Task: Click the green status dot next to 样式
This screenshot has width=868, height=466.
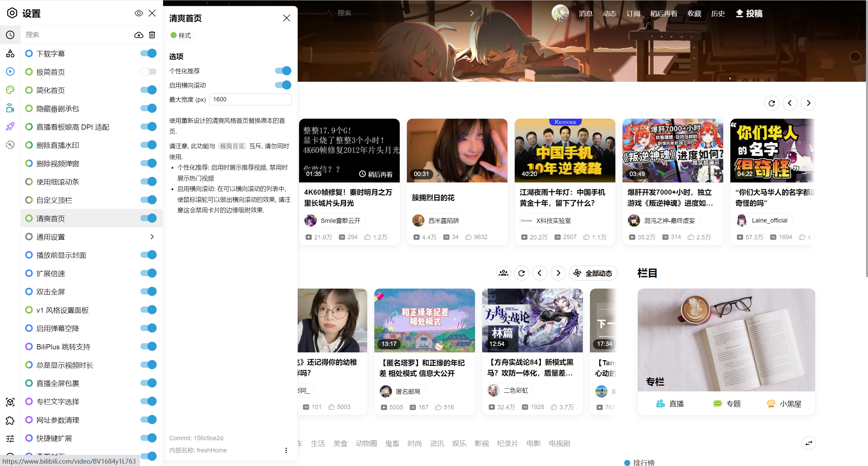Action: pos(173,35)
